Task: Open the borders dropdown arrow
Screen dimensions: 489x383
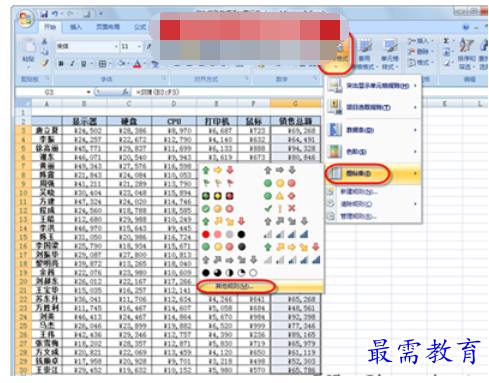Action: tap(110, 64)
